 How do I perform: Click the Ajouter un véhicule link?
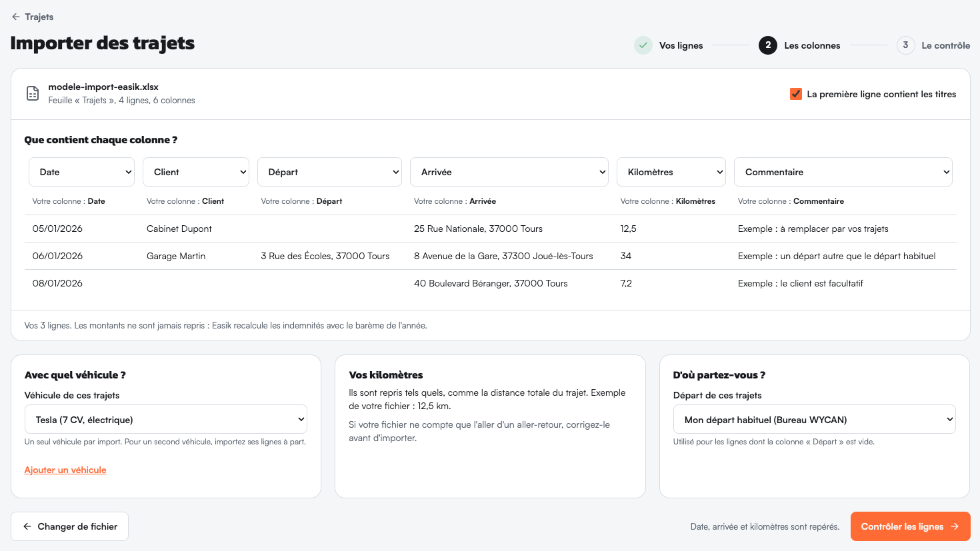coord(65,470)
